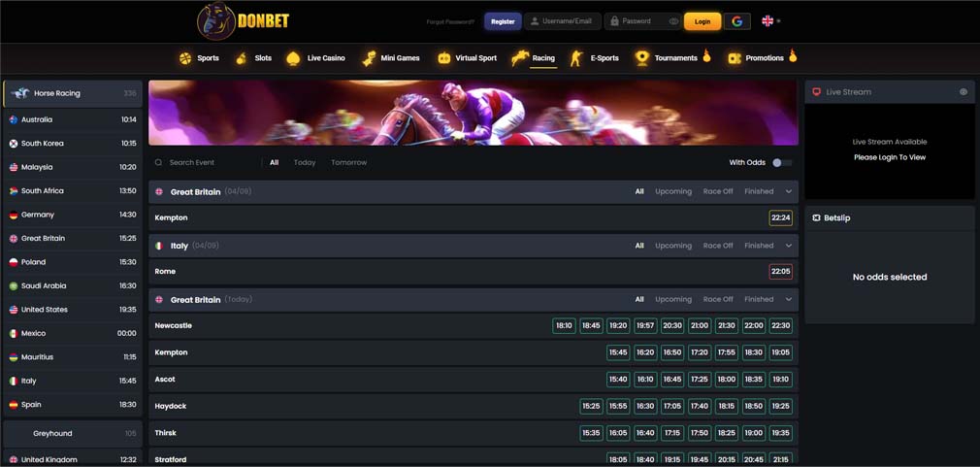Image resolution: width=980 pixels, height=467 pixels.
Task: Open Kempton 22:24 race
Action: (781, 218)
